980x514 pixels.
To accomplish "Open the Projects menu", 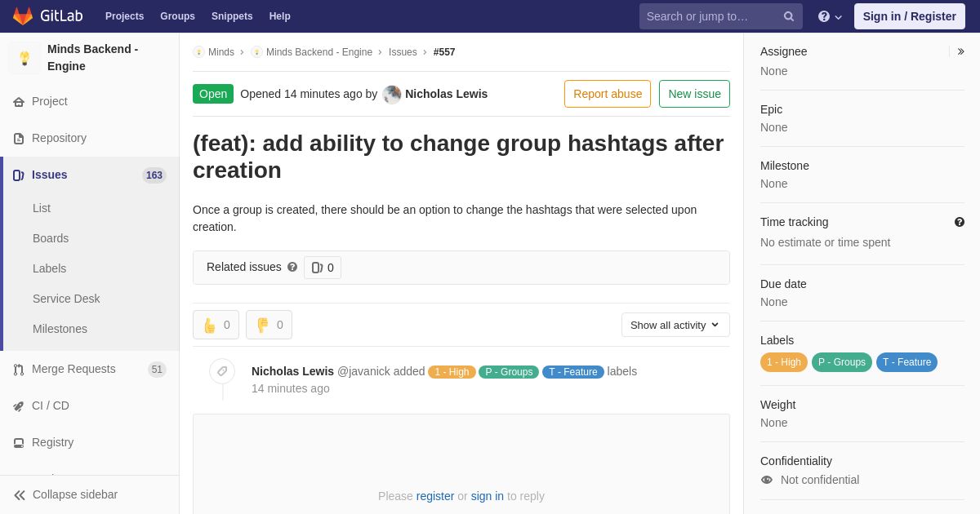I will pos(124,16).
